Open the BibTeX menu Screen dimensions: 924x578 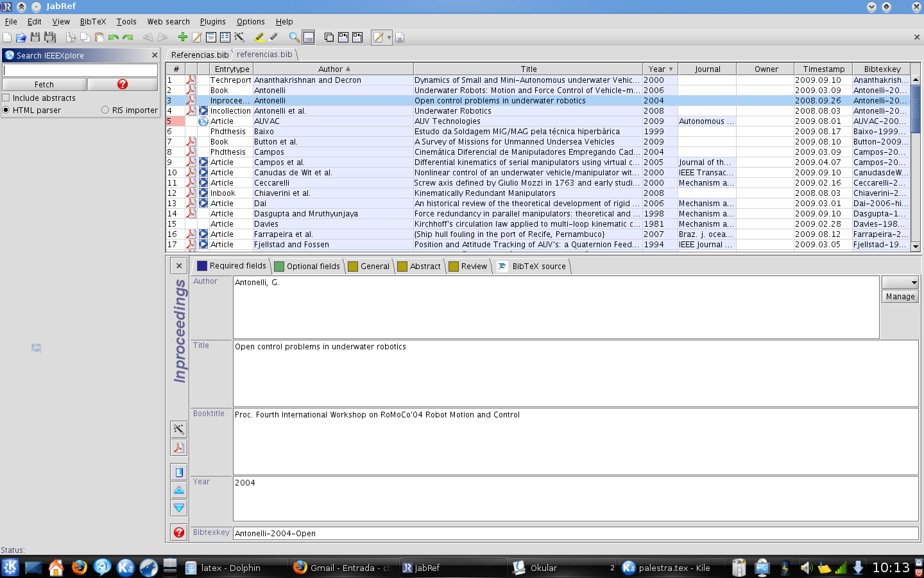pos(93,21)
